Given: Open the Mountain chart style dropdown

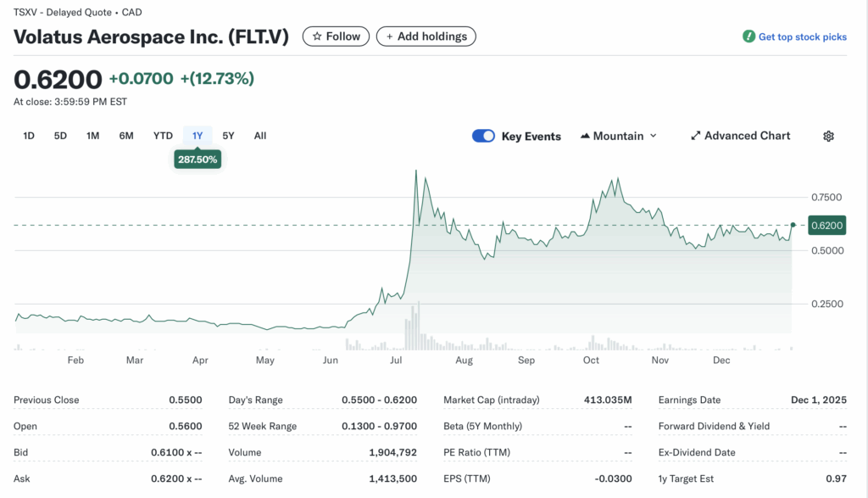Looking at the screenshot, I should [x=619, y=136].
